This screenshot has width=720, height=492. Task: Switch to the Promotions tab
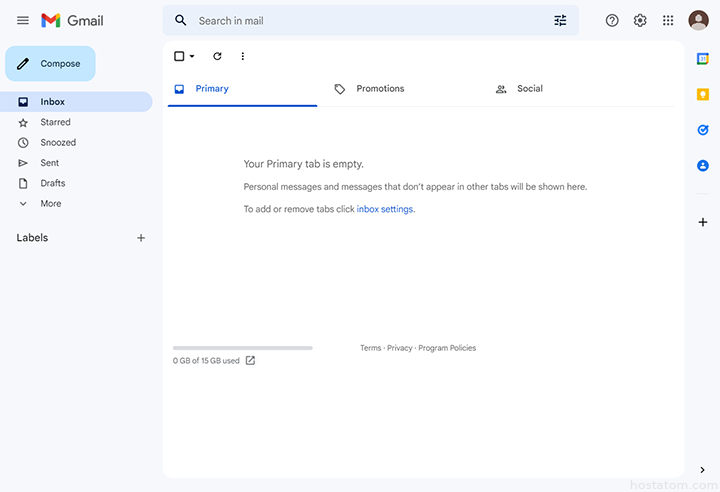380,89
